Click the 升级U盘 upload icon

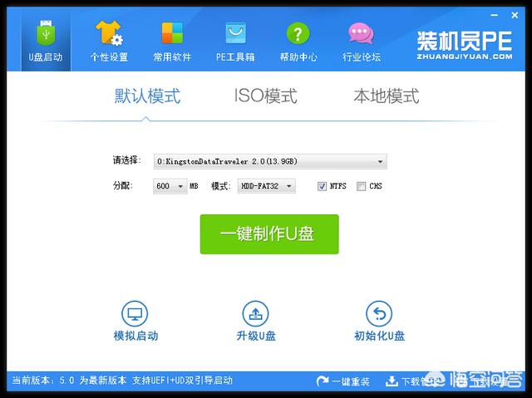pos(255,314)
